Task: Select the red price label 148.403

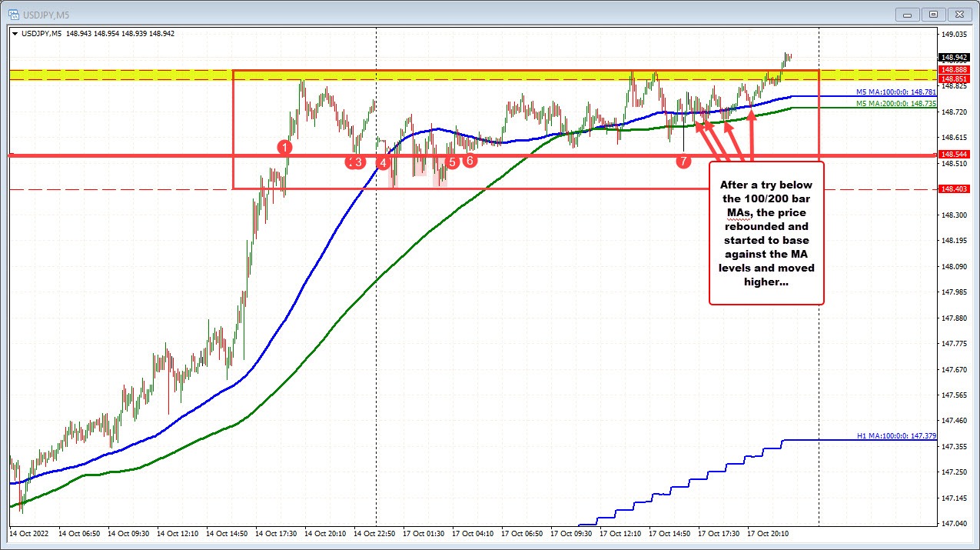Action: click(953, 189)
